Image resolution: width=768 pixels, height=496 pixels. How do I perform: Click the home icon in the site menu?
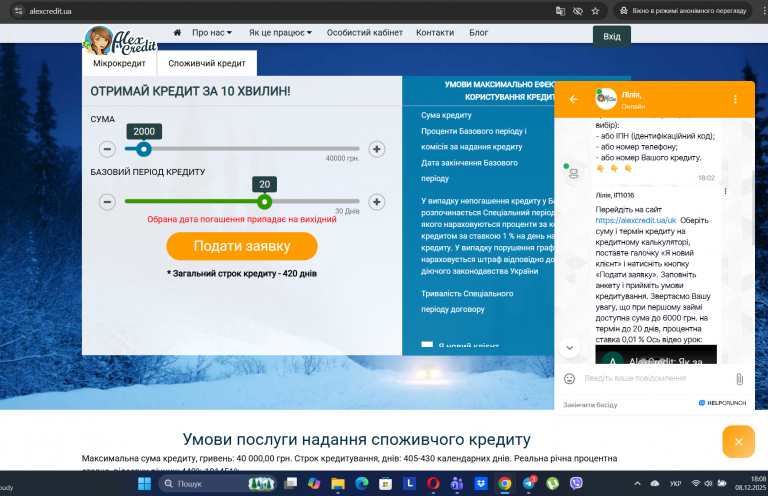click(x=177, y=32)
